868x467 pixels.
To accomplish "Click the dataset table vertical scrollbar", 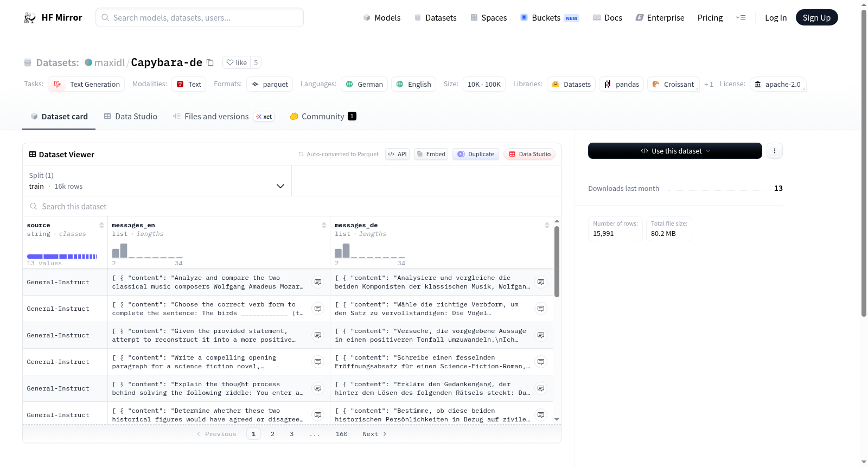I will click(x=557, y=261).
